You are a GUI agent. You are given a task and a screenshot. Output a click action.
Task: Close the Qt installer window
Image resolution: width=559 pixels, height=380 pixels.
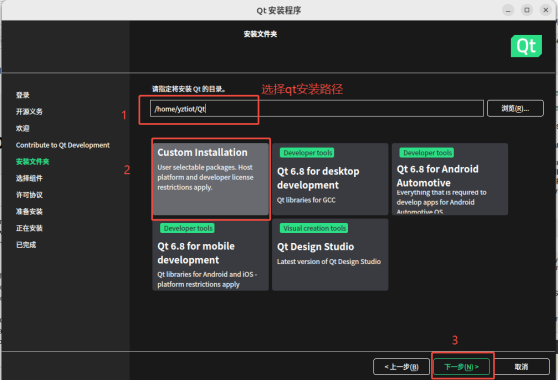coord(545,10)
